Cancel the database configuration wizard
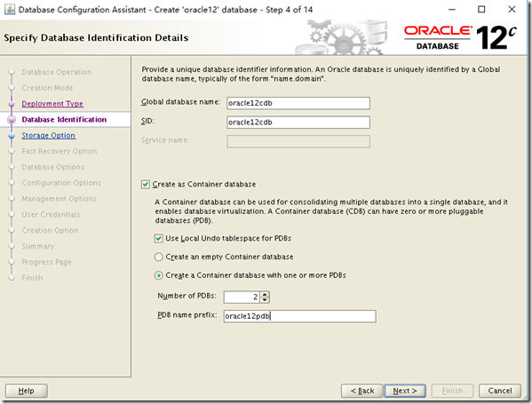 tap(500, 391)
